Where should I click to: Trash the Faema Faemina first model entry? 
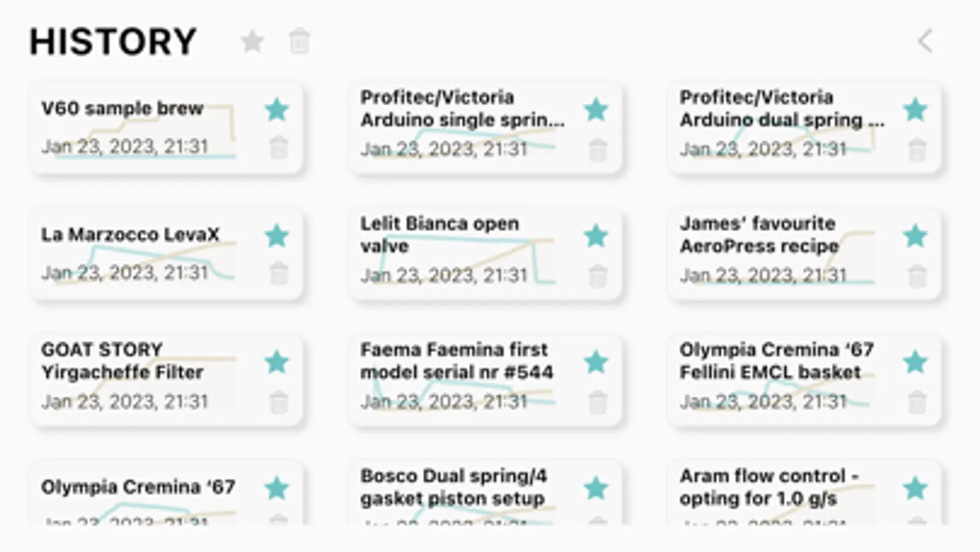pyautogui.click(x=598, y=402)
